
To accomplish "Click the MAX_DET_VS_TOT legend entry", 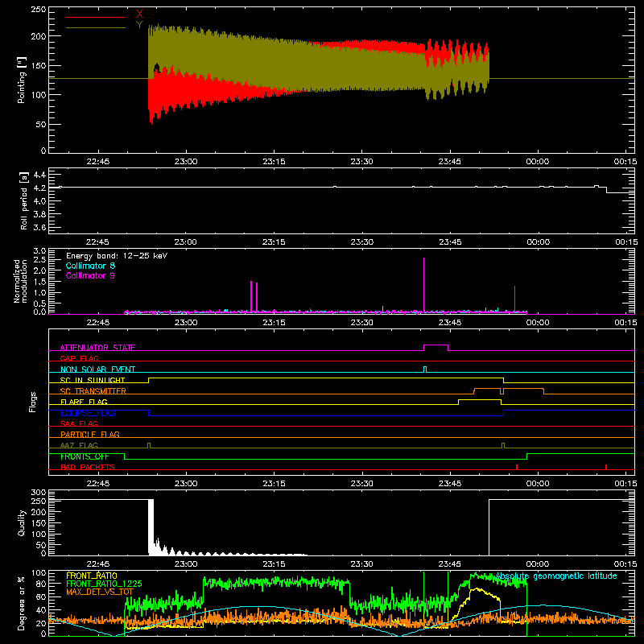I will 100,592.
